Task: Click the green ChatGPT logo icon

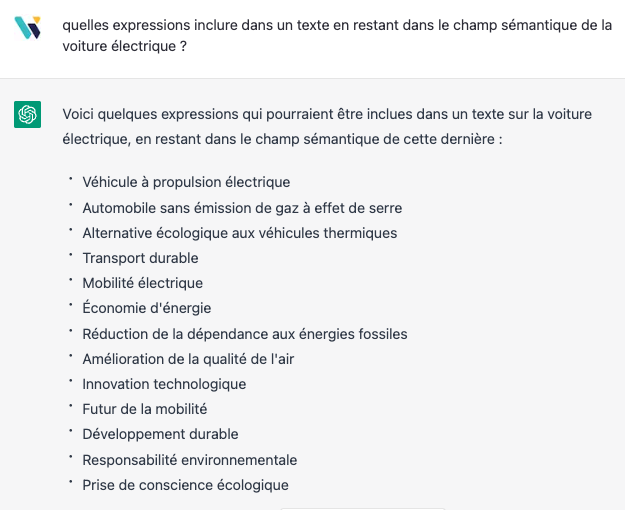Action: (x=28, y=114)
